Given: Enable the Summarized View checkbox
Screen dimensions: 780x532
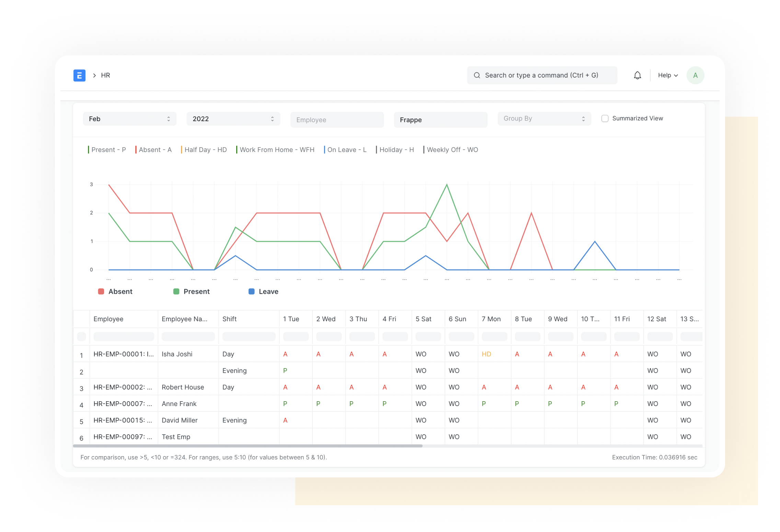Looking at the screenshot, I should (x=605, y=118).
